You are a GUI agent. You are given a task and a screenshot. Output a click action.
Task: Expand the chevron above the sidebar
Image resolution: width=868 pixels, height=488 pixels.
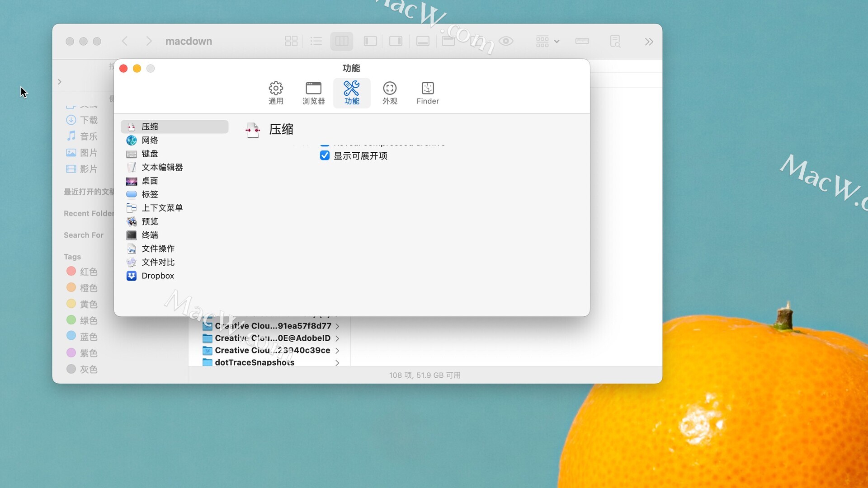point(59,82)
